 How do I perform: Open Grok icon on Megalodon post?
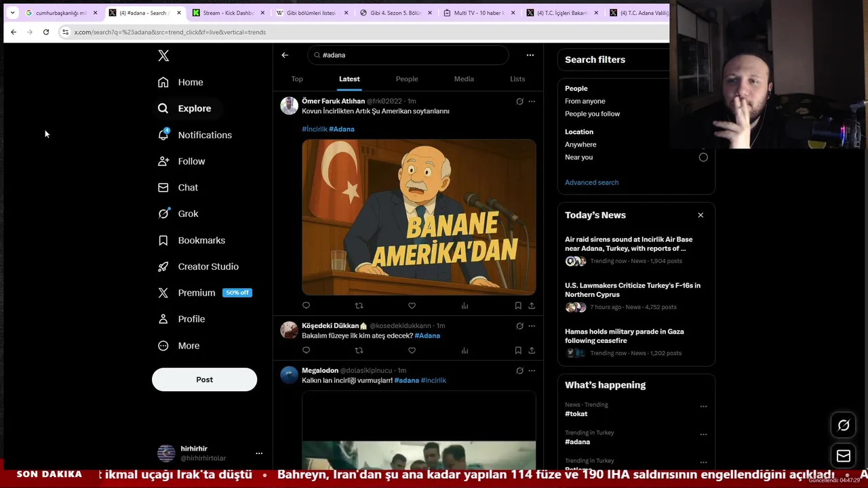[519, 371]
